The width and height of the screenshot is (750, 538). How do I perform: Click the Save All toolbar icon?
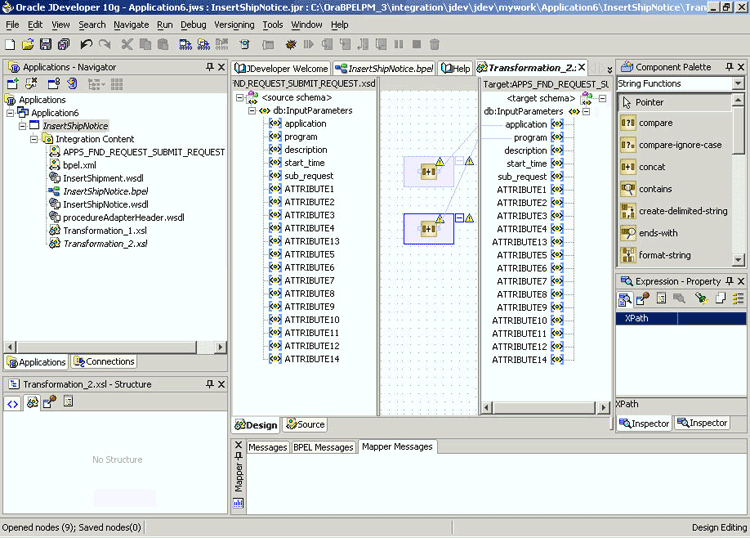[x=64, y=44]
